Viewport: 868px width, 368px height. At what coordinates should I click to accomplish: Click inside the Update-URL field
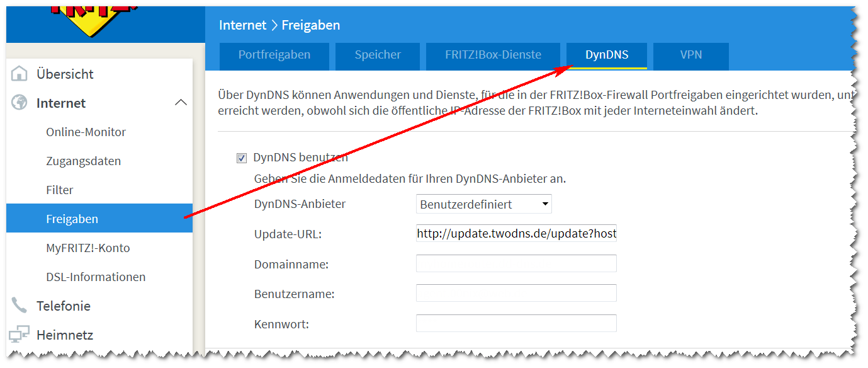(516, 233)
